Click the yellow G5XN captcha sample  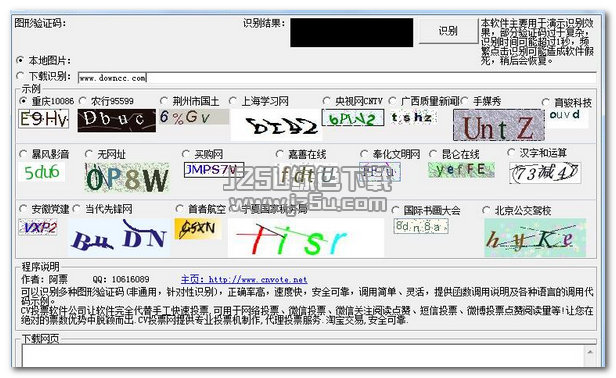pos(198,229)
